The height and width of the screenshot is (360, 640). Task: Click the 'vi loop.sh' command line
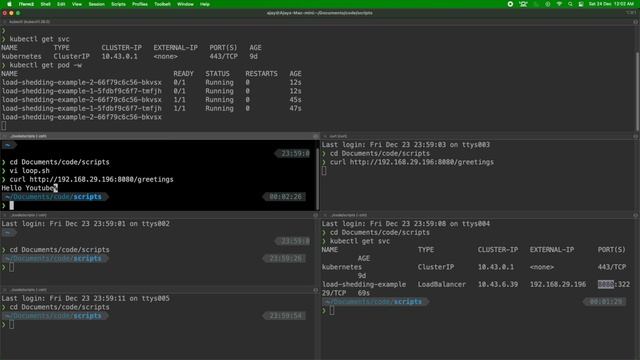click(29, 171)
